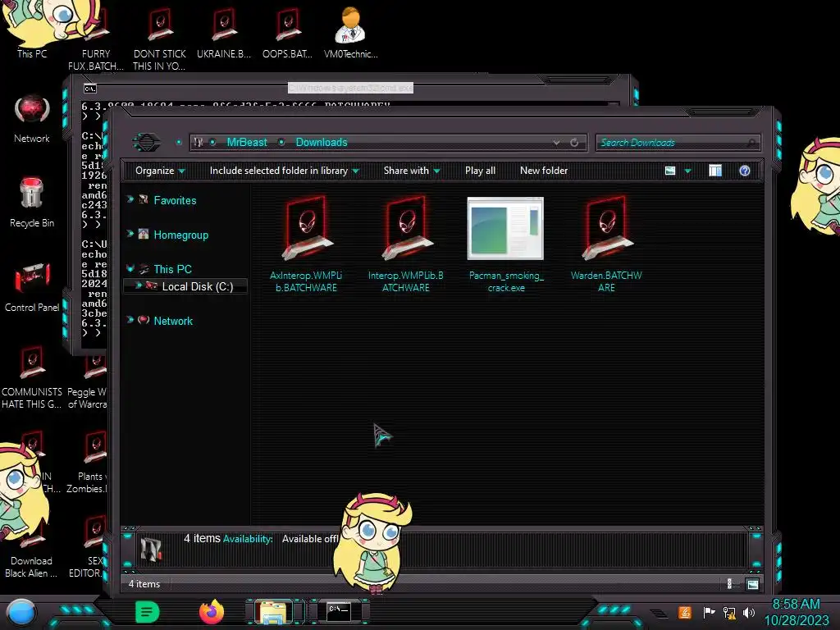Image resolution: width=840 pixels, height=630 pixels.
Task: Open the UKRAINE.B... desktop file
Action: click(x=224, y=31)
